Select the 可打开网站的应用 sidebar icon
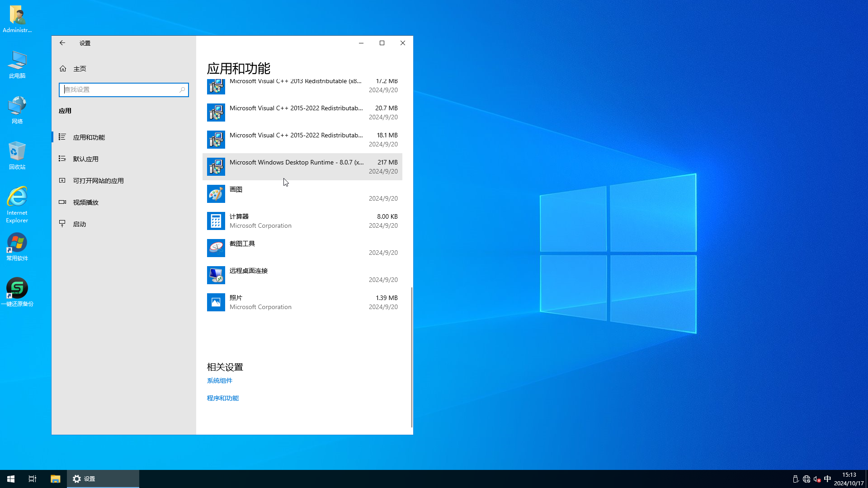Screen dimensions: 868x488 [x=62, y=180]
